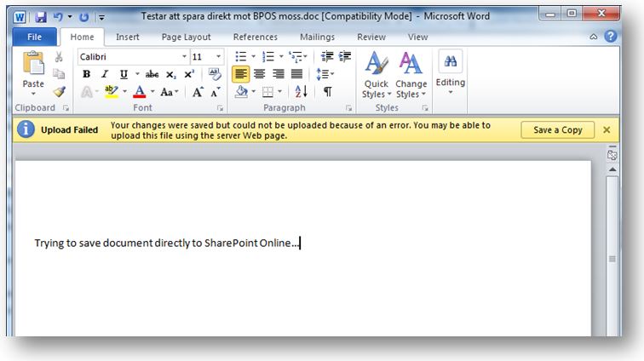Switch to the Page Layout tab
644x361 pixels.
point(186,37)
